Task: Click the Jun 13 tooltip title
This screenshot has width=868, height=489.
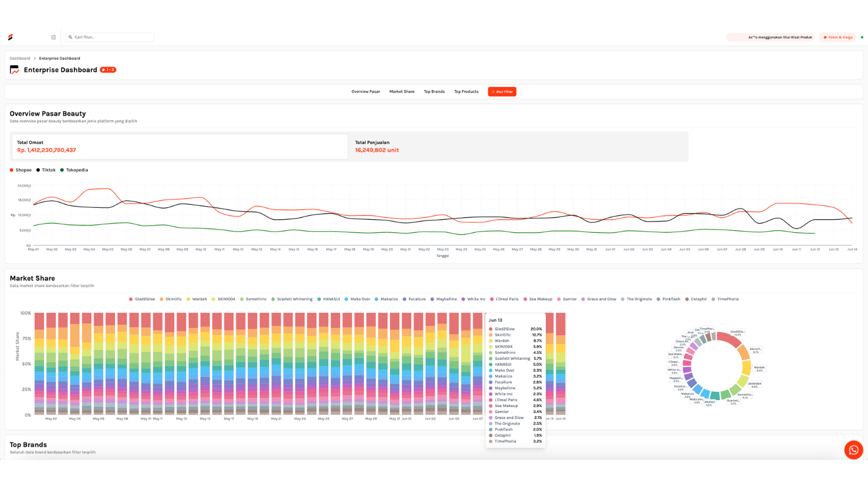Action: (495, 320)
